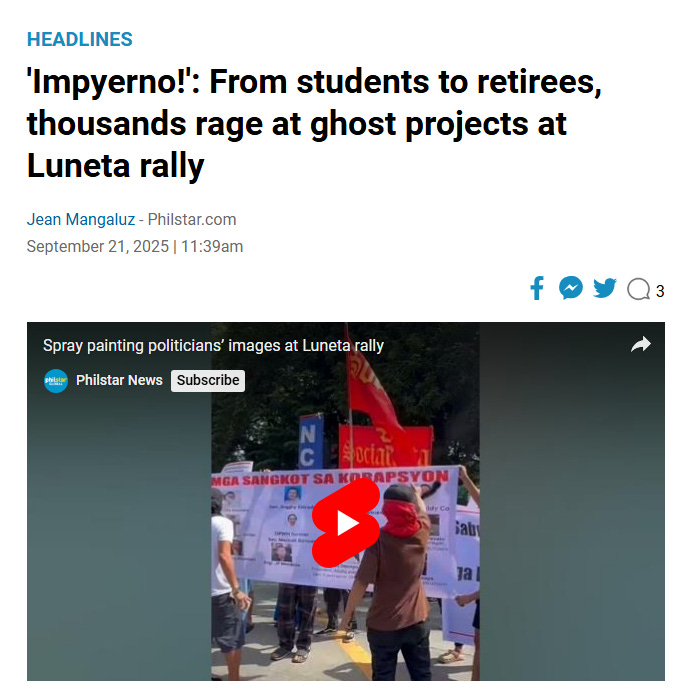The width and height of the screenshot is (686, 686).
Task: Click the comment count number 3
Action: coord(660,291)
